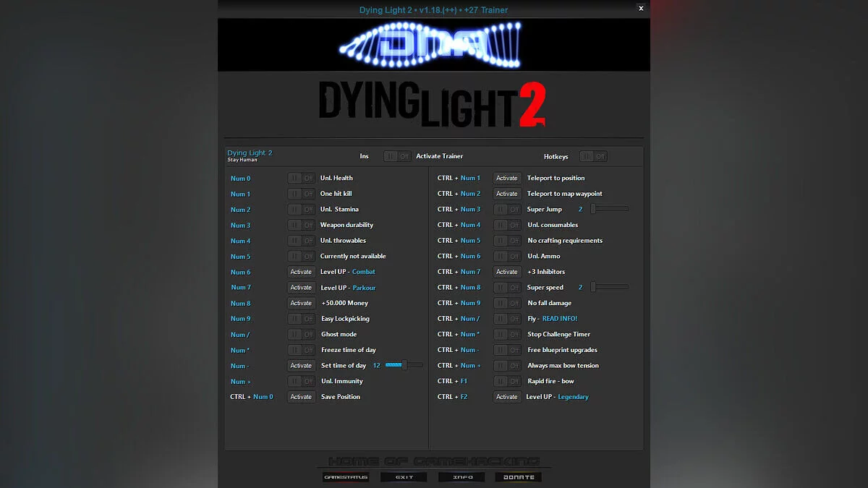Toggle Rapid fire - bow

(x=507, y=381)
